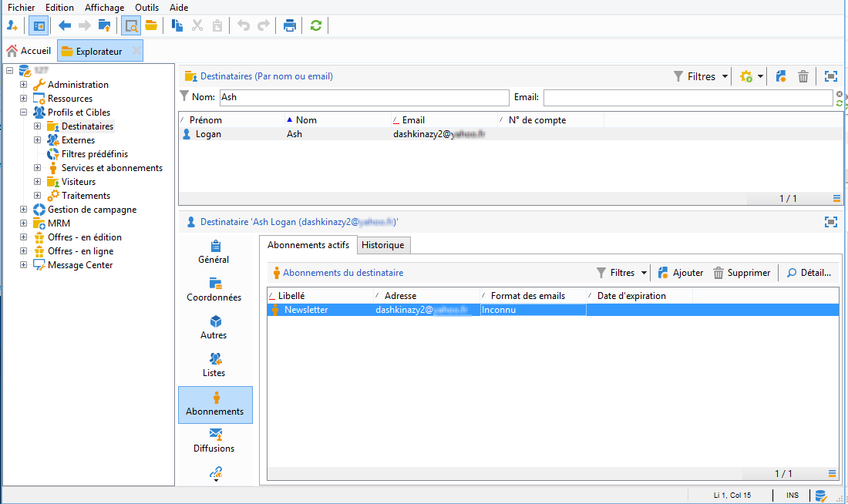Maximize the recipients list panel
This screenshot has width=848, height=504.
point(831,76)
